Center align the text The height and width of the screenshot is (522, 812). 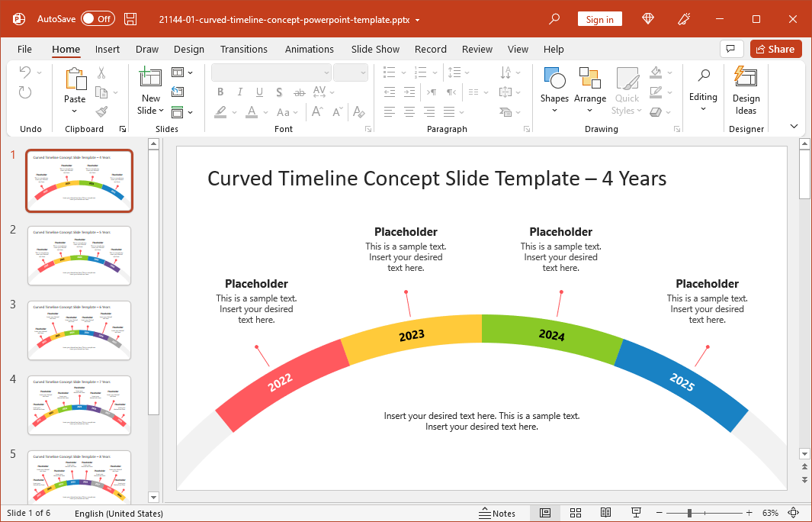pos(409,111)
